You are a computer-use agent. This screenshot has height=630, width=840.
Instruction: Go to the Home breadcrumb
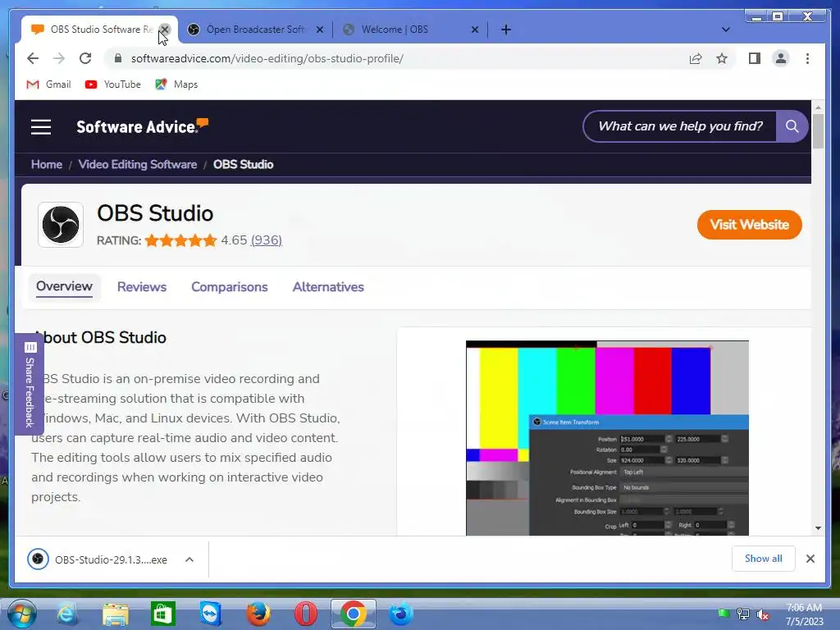point(47,164)
